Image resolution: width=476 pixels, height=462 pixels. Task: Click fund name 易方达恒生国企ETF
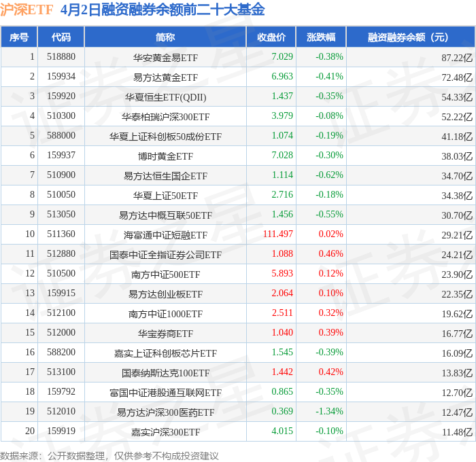[x=165, y=176]
